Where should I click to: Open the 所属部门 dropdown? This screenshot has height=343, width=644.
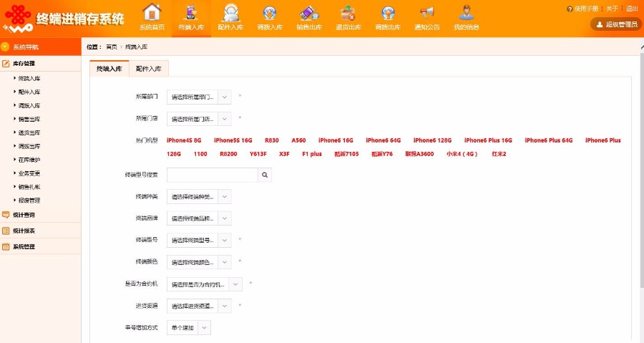199,97
